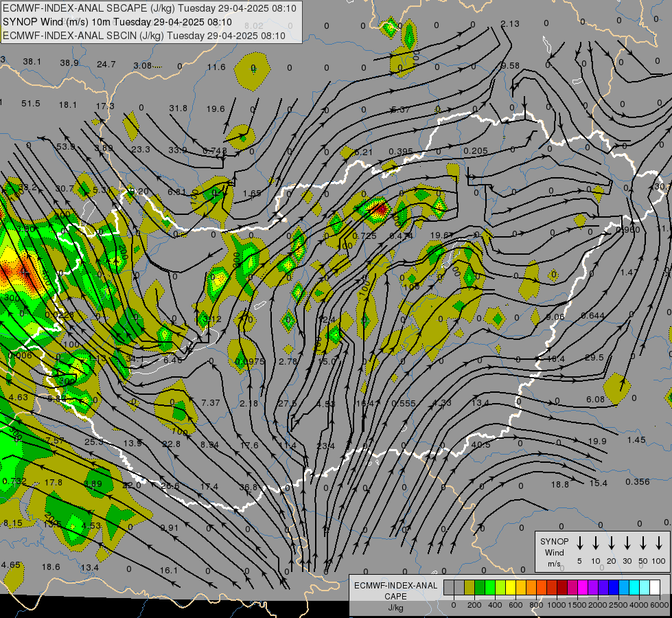Click the SBCAPE title line in header

150,8
